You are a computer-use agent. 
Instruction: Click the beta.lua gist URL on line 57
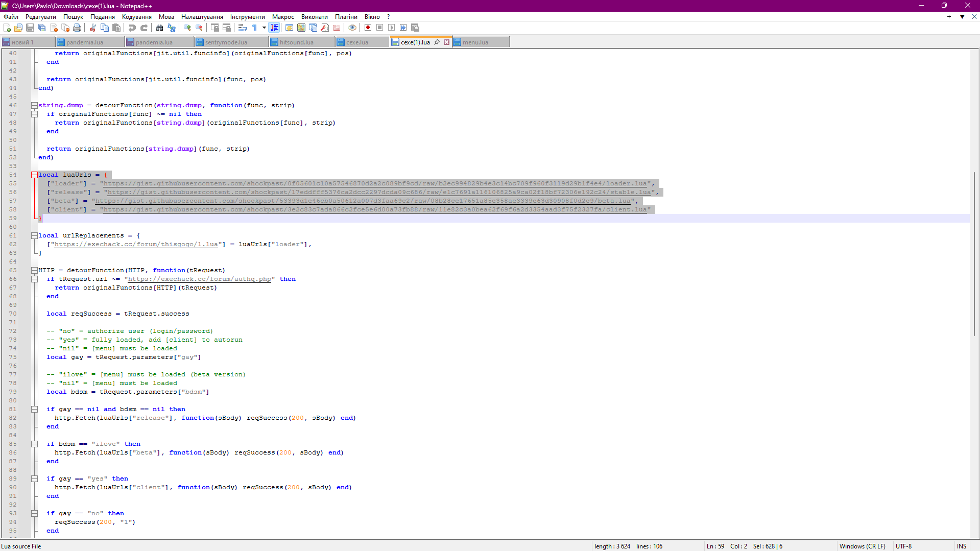(363, 201)
